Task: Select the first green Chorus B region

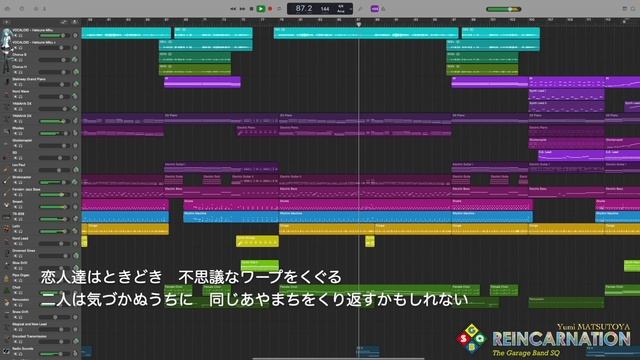Action: 195,58
